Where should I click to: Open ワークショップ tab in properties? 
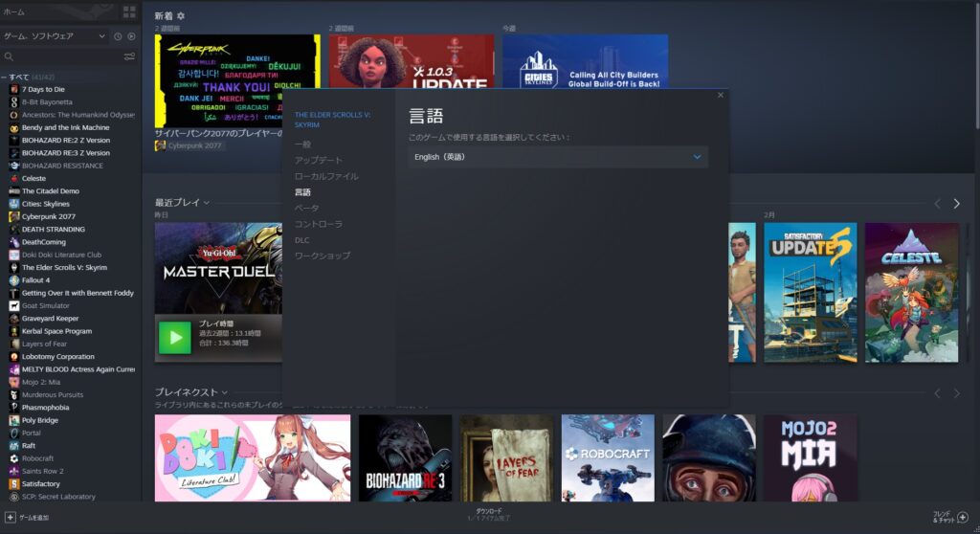tap(322, 256)
